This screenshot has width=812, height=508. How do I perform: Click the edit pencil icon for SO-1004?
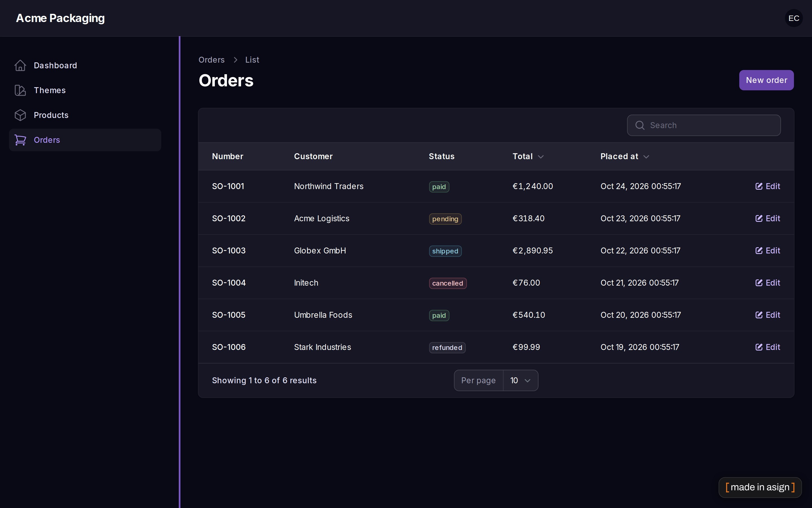point(759,283)
